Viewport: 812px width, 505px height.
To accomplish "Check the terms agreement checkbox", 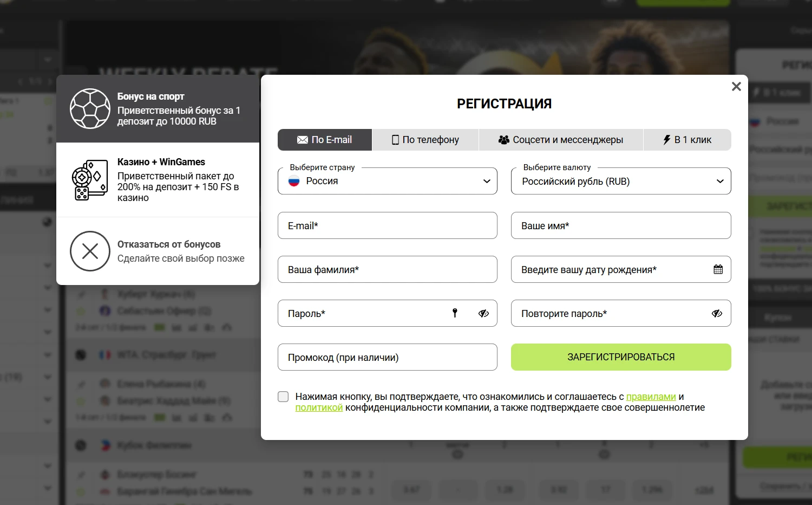I will pos(283,397).
